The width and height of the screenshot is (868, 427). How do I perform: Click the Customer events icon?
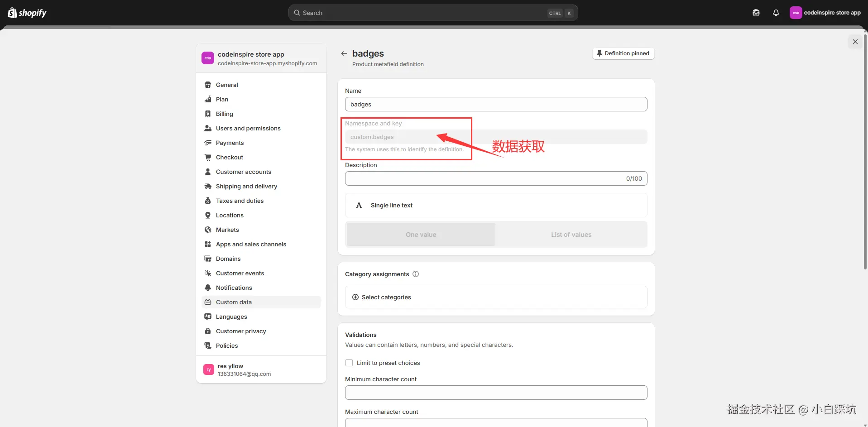tap(208, 273)
